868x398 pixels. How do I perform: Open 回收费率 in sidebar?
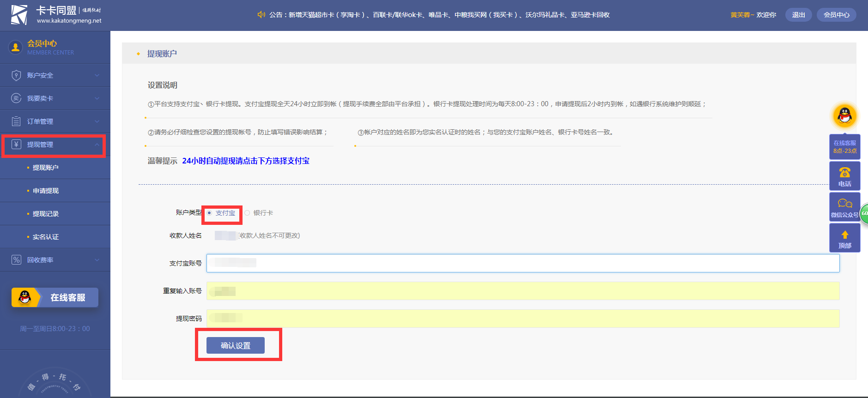pyautogui.click(x=55, y=260)
